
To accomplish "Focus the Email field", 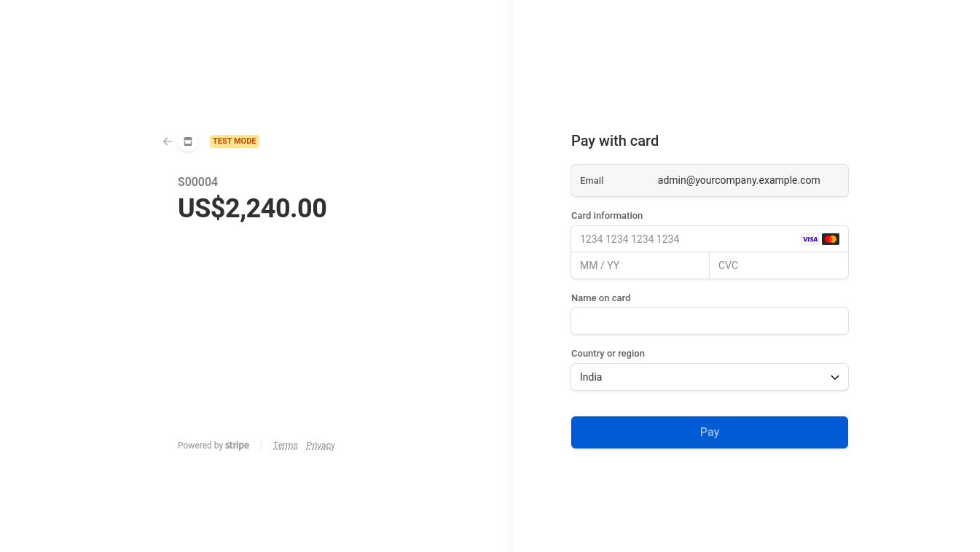I will (x=738, y=181).
